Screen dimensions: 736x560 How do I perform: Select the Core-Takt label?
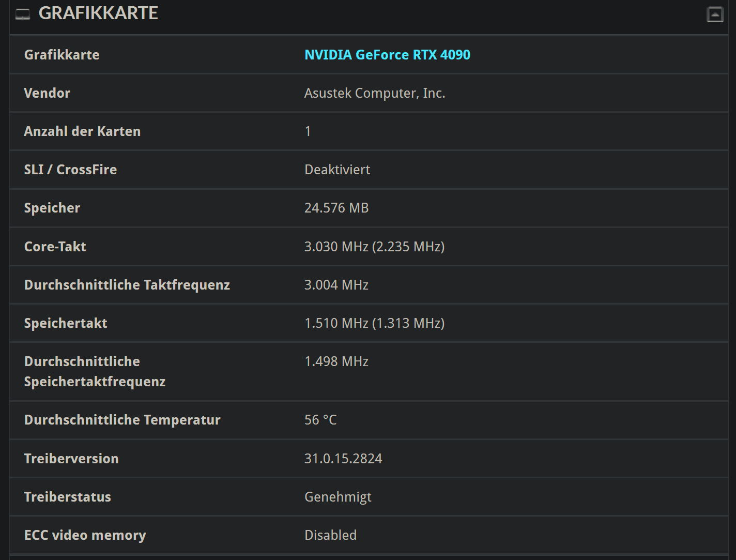55,247
